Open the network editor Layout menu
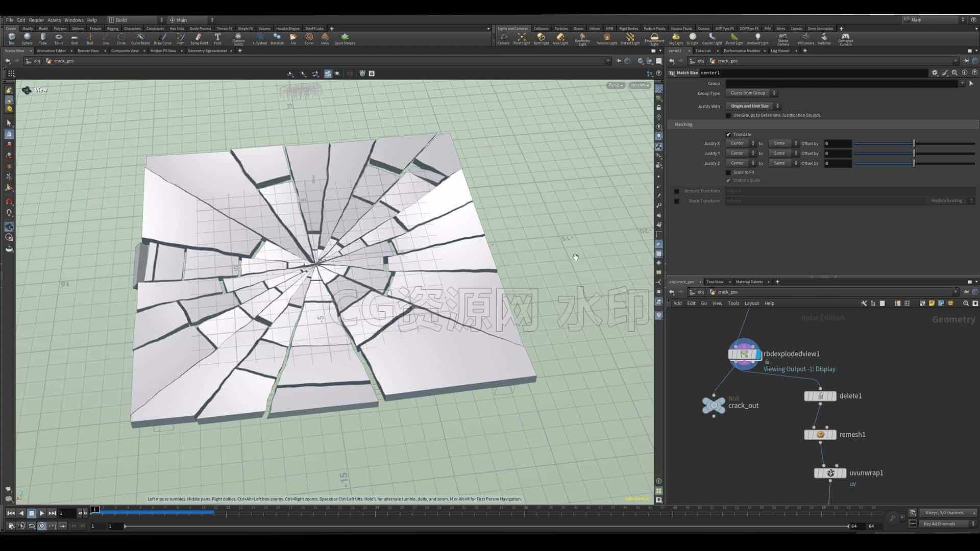The width and height of the screenshot is (980, 551). 751,304
